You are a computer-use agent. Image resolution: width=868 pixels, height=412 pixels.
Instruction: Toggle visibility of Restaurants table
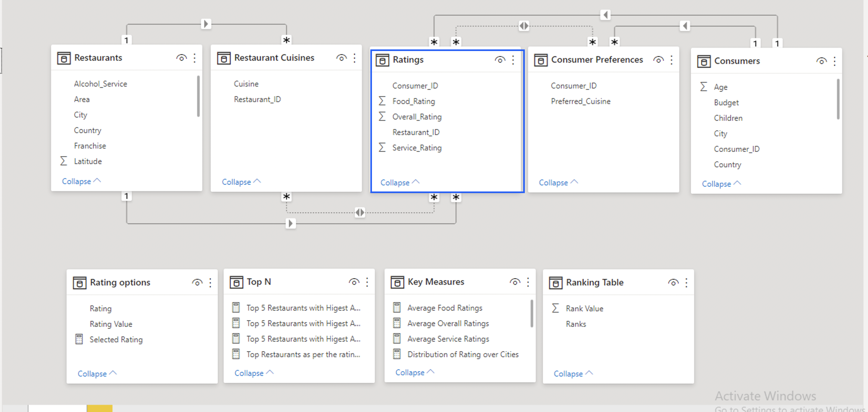(181, 58)
